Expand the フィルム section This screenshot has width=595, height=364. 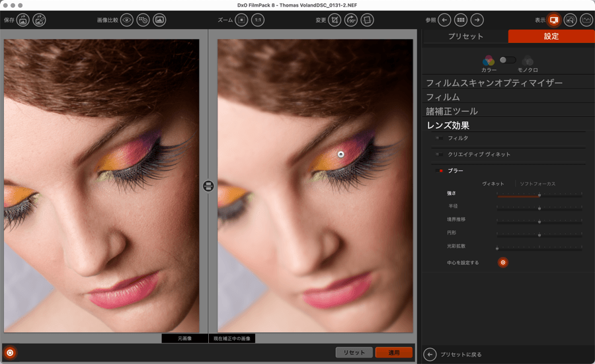pyautogui.click(x=443, y=97)
